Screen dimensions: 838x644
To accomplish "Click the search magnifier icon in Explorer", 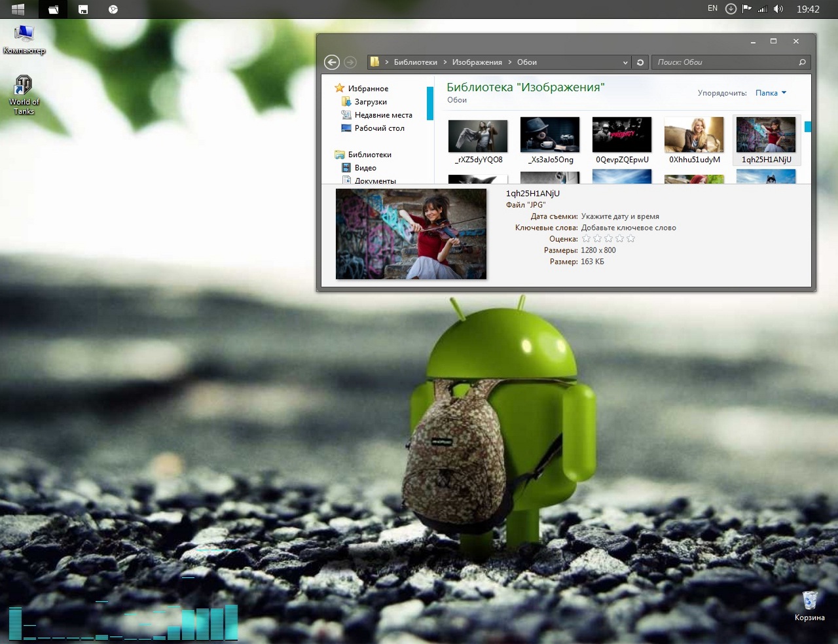I will pos(802,62).
